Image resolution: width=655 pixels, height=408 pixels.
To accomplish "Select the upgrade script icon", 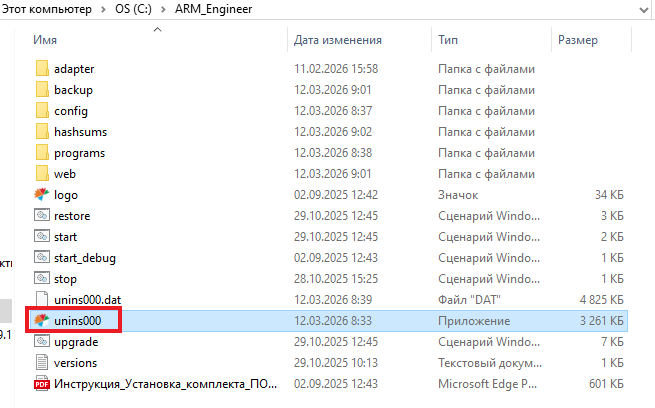I will point(41,342).
